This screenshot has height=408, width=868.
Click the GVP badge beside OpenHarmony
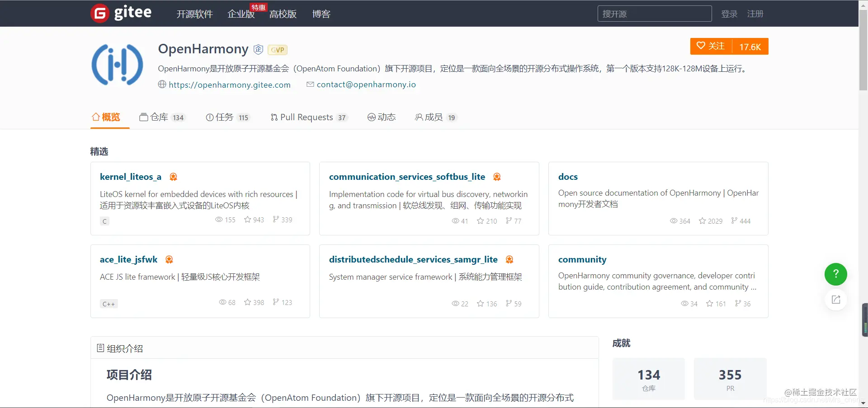click(x=278, y=50)
